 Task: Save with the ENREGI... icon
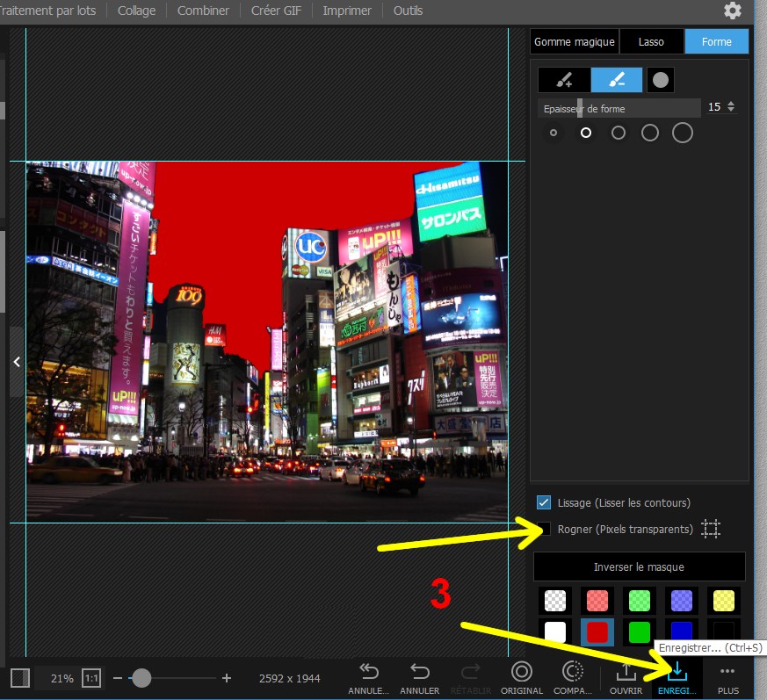677,678
